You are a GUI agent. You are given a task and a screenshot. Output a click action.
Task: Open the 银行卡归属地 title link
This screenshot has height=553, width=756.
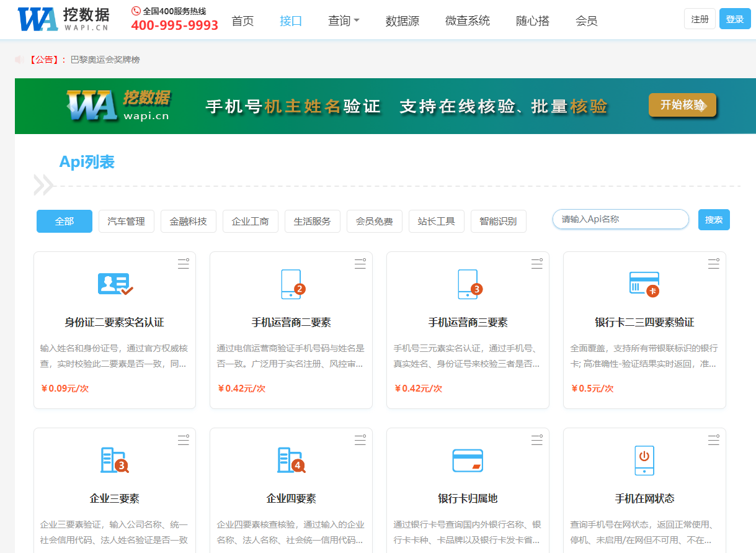468,499
